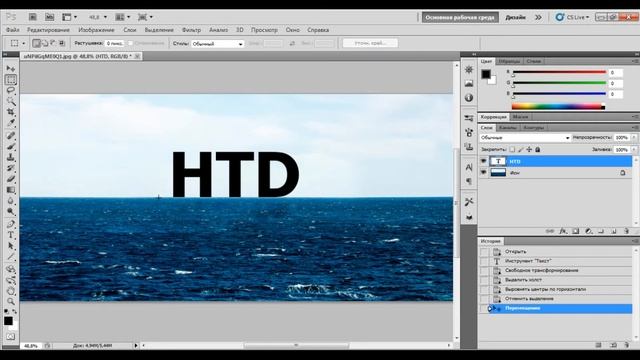Select the Clone Stamp tool
640x360 pixels.
(11, 158)
